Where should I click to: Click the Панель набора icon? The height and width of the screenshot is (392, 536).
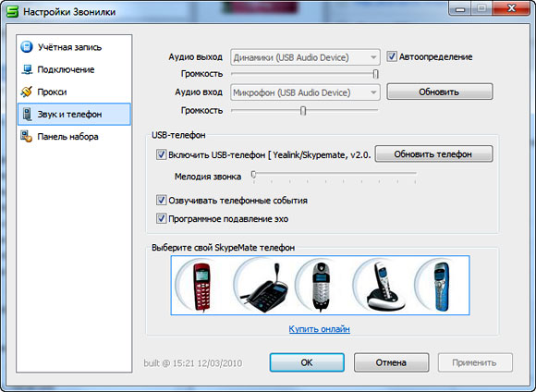[x=26, y=136]
